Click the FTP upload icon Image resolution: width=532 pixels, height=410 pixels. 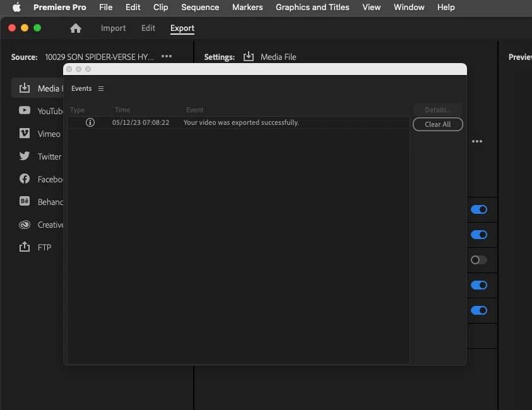pyautogui.click(x=25, y=247)
